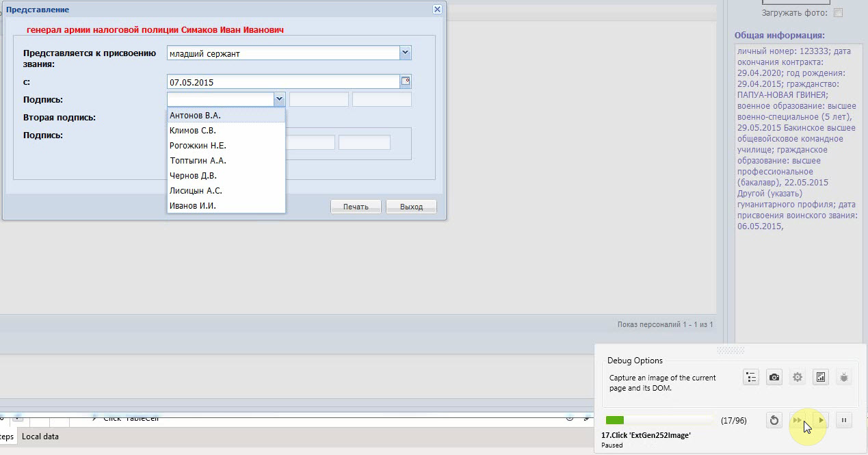Choose Рогожкин Н.Е. in the dropdown list

pos(226,146)
